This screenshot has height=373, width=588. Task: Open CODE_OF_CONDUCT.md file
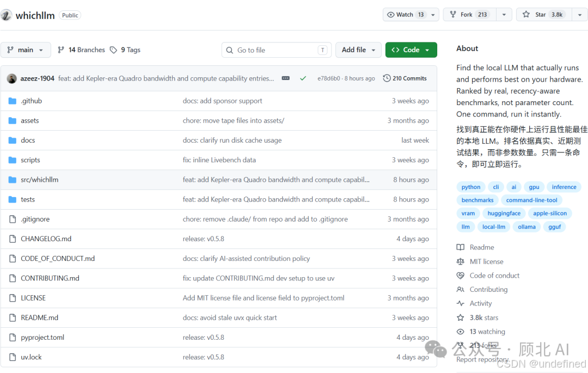click(x=58, y=259)
